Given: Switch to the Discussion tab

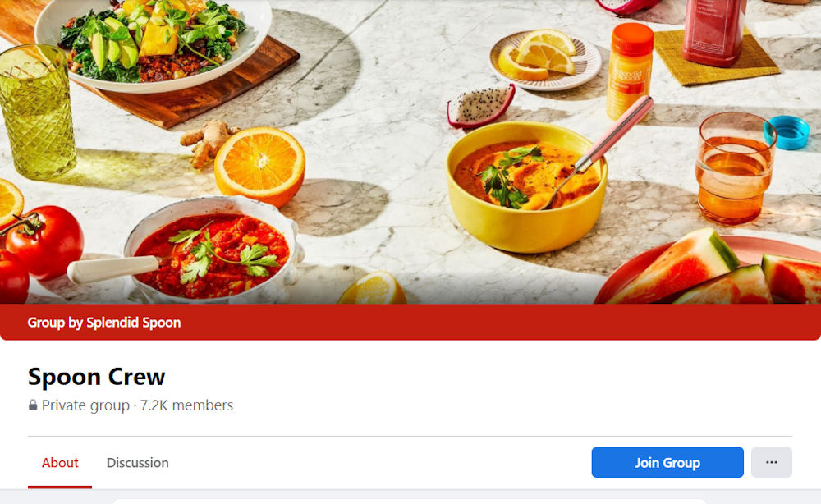Looking at the screenshot, I should point(138,463).
